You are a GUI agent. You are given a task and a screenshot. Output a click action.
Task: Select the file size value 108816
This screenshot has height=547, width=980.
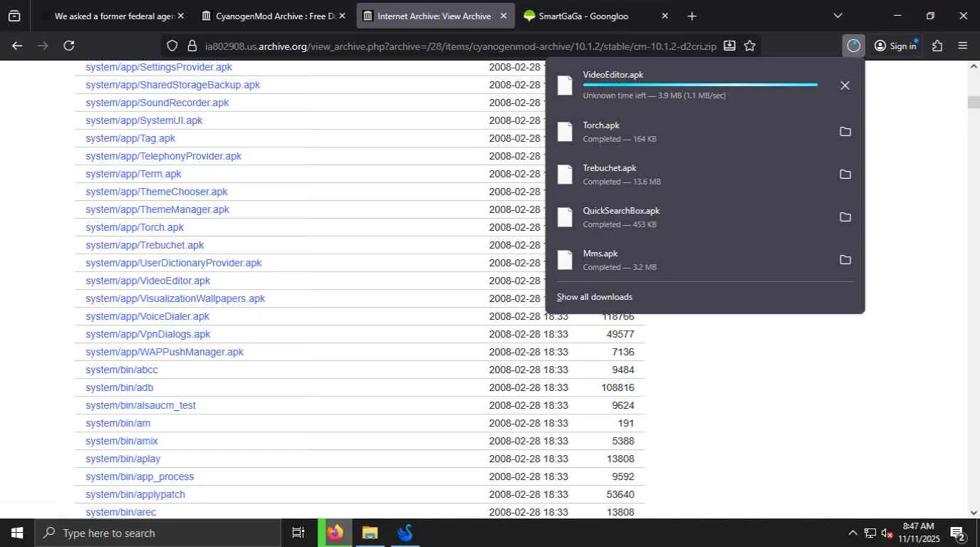(x=617, y=387)
